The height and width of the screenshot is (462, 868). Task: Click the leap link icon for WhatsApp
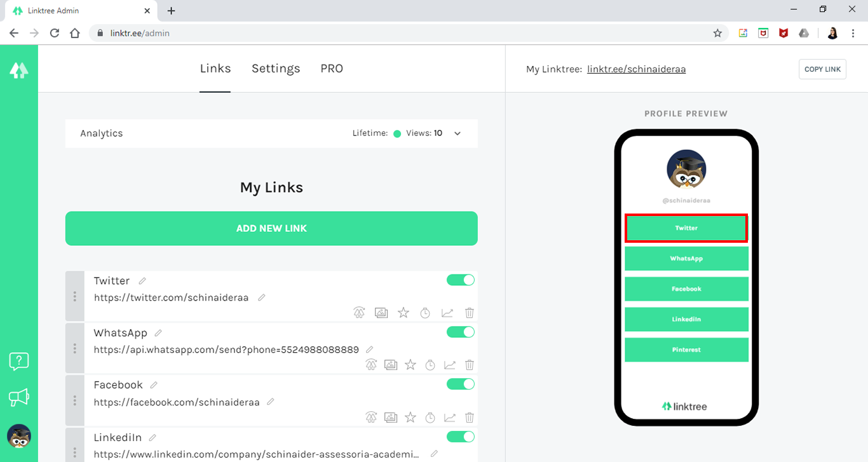click(372, 365)
